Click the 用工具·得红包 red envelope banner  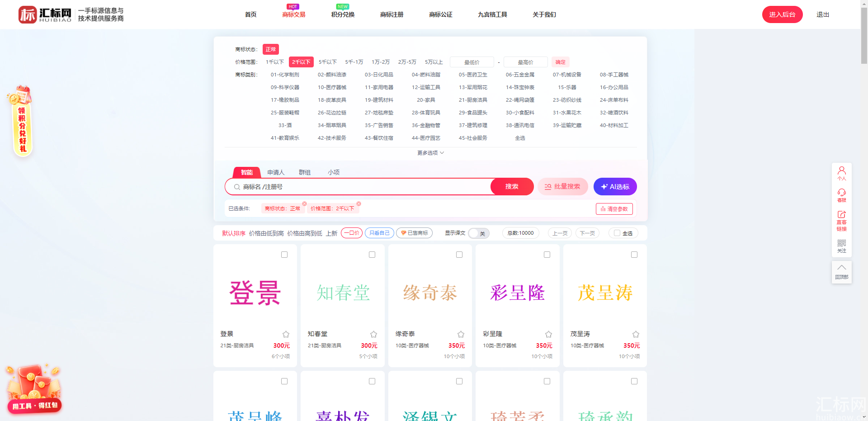[x=34, y=389]
